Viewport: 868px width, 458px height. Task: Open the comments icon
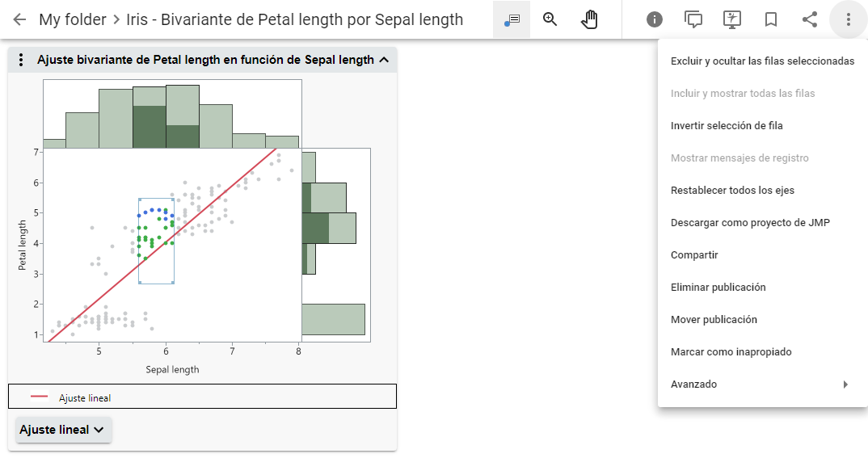(693, 19)
